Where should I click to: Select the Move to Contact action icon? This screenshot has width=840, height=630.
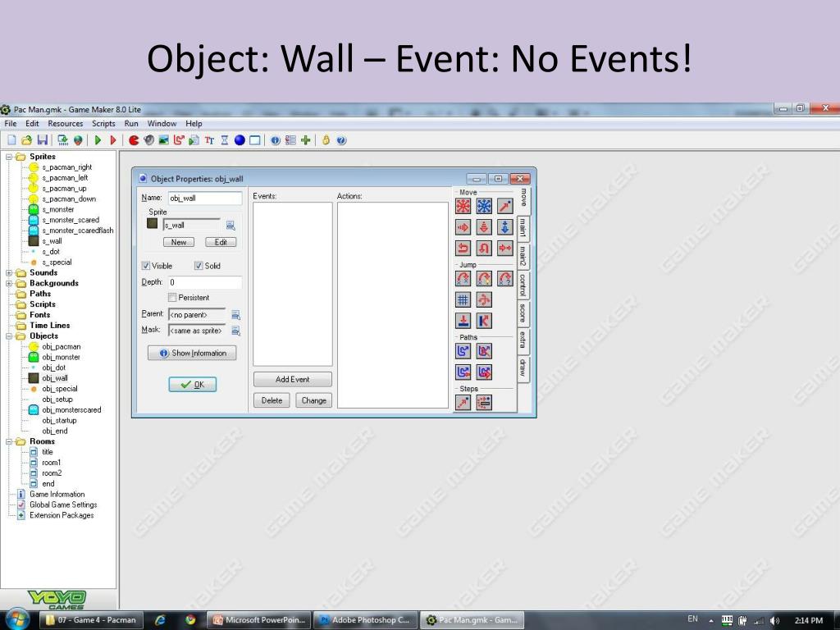click(463, 321)
